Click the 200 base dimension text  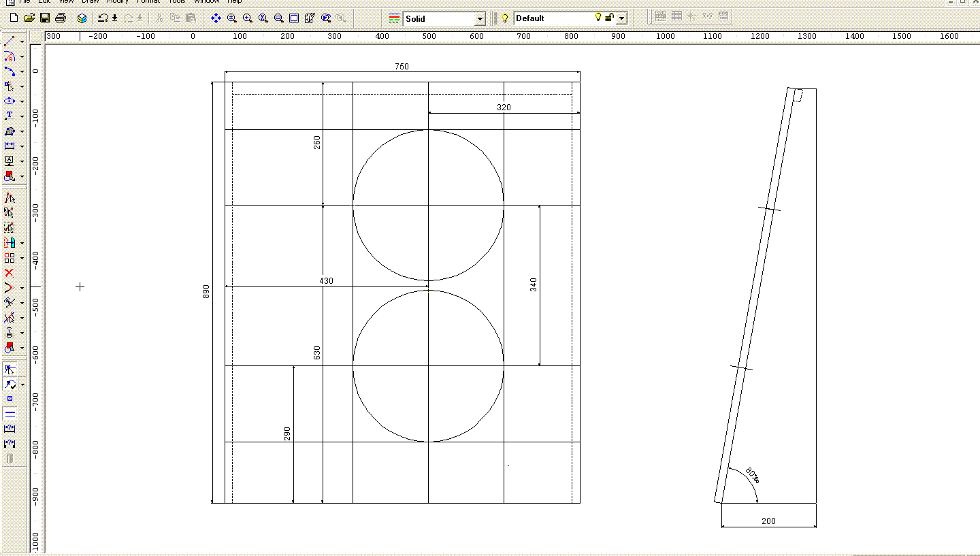768,521
